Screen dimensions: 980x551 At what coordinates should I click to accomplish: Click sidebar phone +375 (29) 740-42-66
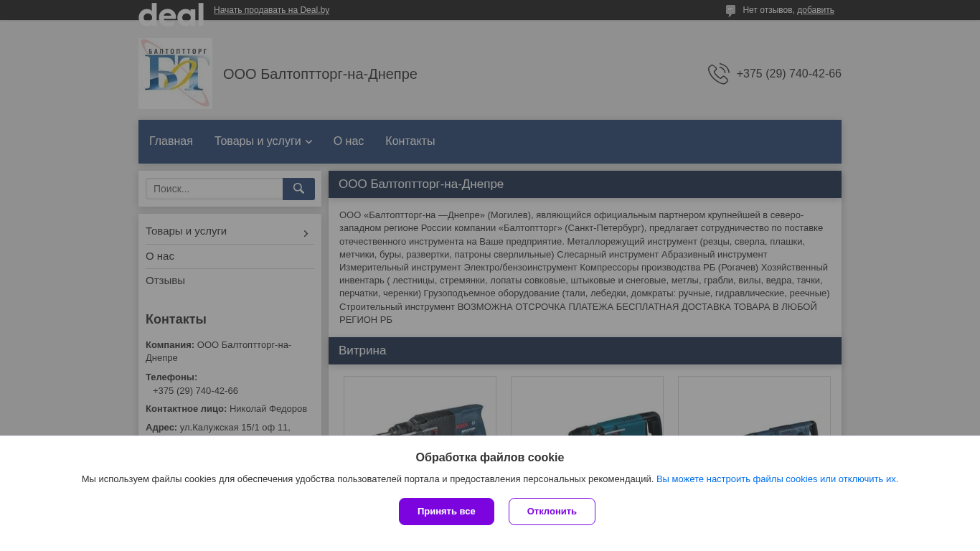click(195, 391)
